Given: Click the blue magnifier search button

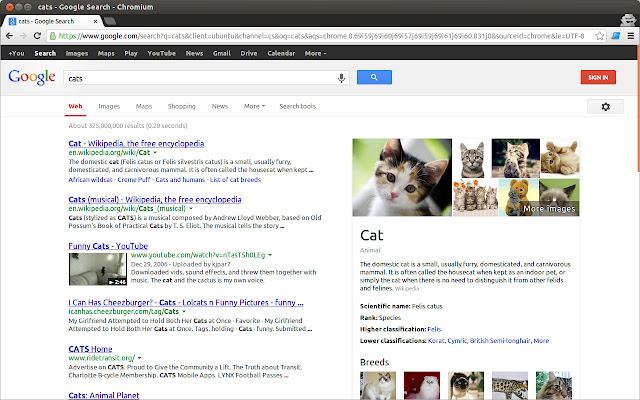Looking at the screenshot, I should pos(374,77).
